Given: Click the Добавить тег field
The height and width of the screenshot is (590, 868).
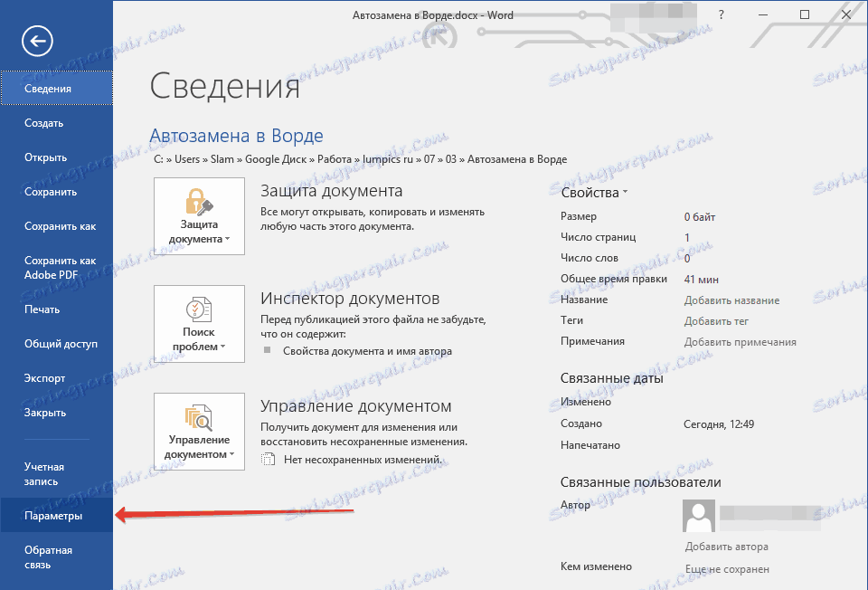Looking at the screenshot, I should [x=716, y=321].
